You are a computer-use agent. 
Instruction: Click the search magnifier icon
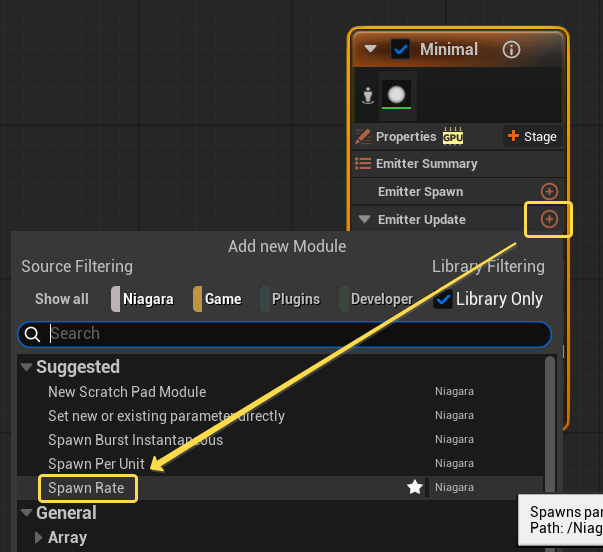[32, 334]
